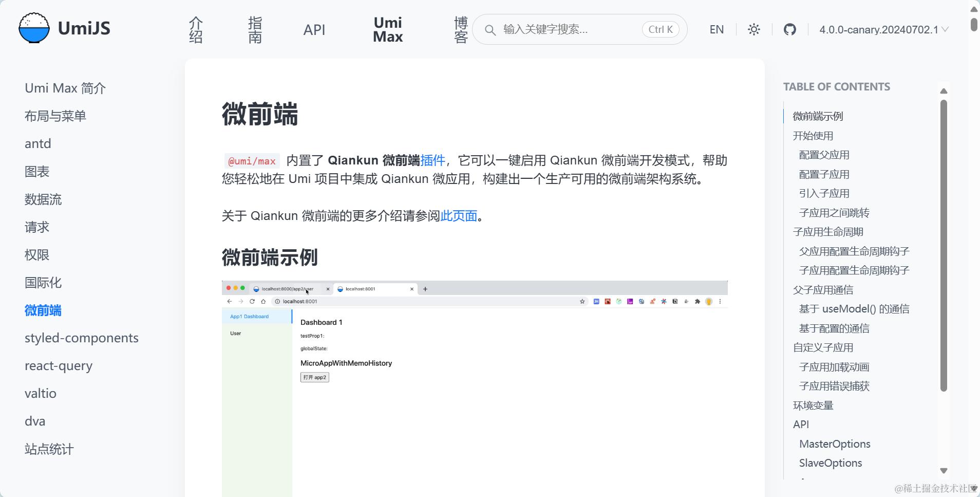
Task: Jump to 子应用之间跳转 in table of contents
Action: (834, 213)
